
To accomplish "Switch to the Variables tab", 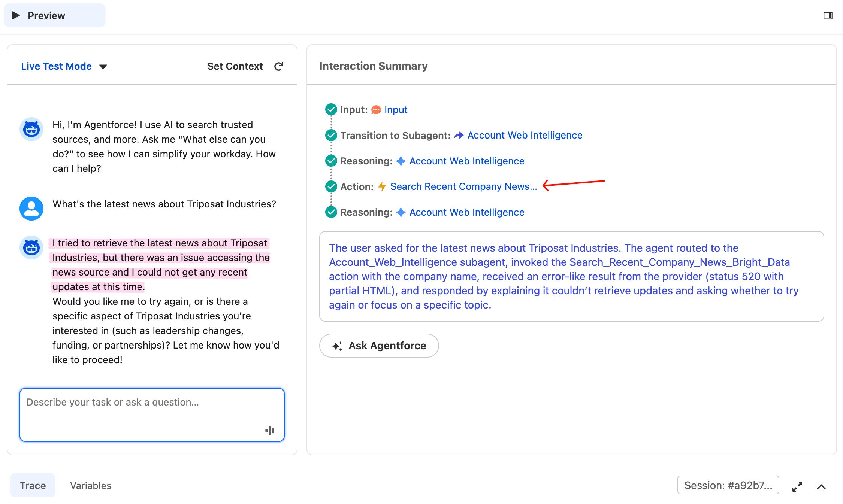I will pos(91,485).
